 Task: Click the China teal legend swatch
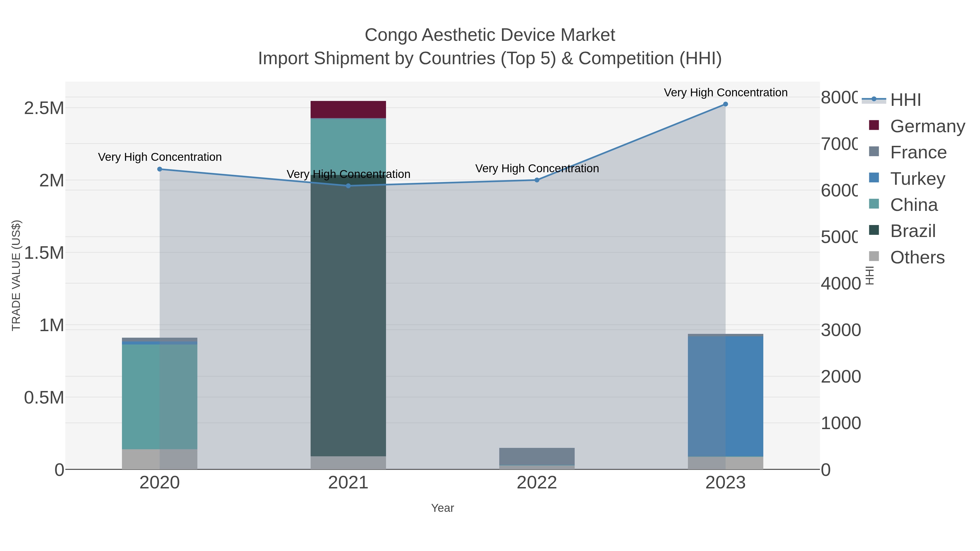[874, 204]
